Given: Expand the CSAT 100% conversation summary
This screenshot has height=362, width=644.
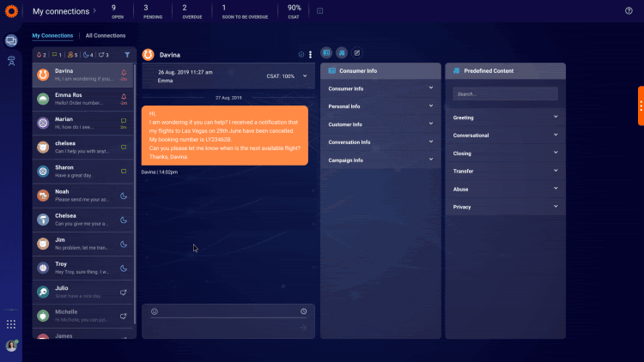Looking at the screenshot, I should 305,76.
